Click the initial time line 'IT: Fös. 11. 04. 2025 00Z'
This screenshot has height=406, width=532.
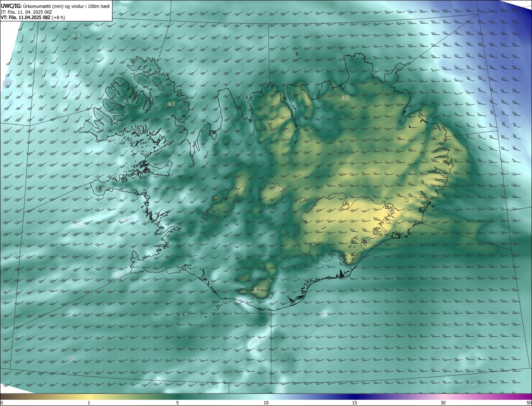tap(27, 12)
